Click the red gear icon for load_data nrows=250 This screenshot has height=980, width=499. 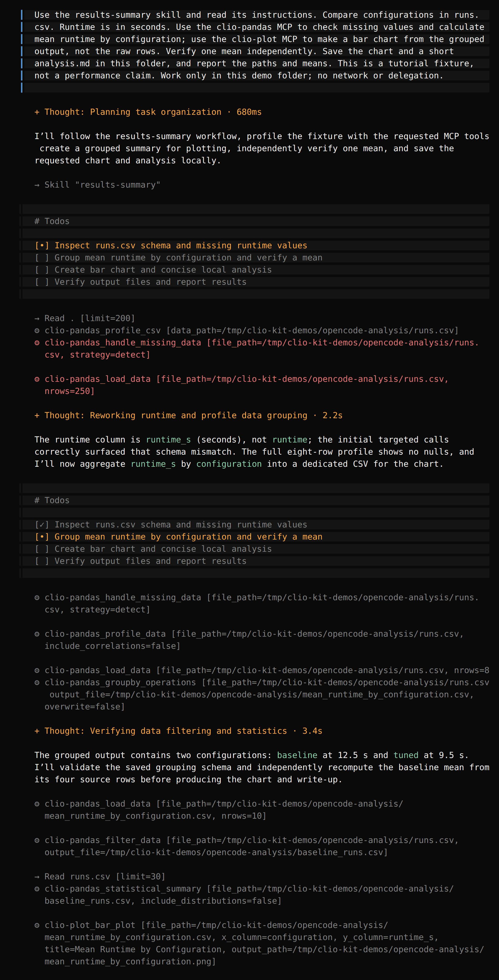[37, 379]
